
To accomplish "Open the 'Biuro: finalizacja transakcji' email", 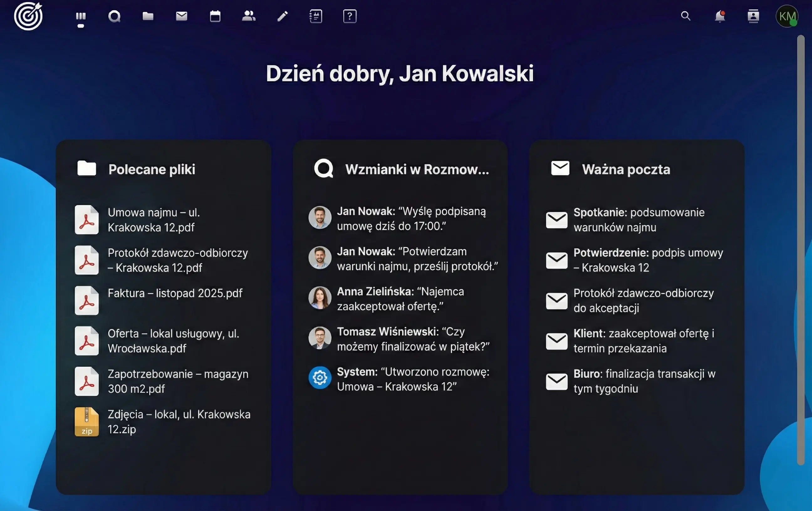I will tap(644, 381).
